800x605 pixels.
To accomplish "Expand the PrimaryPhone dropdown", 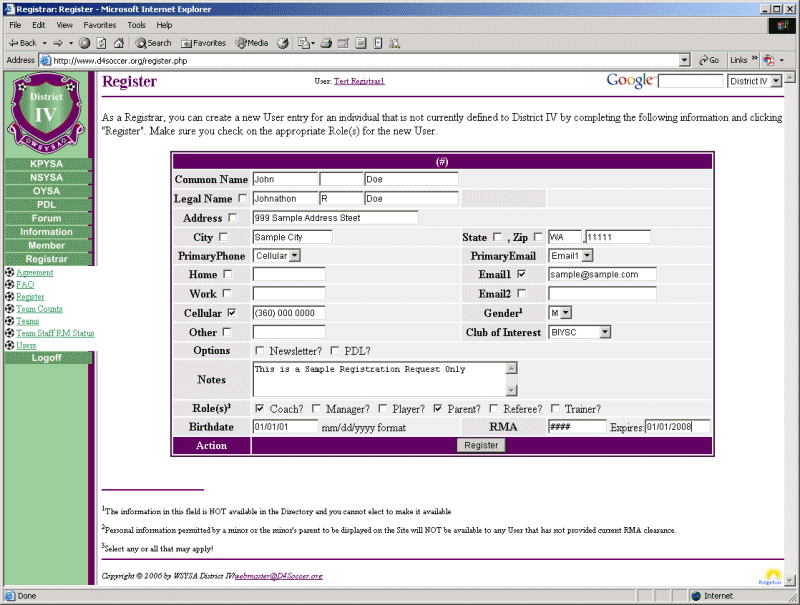I will coord(277,256).
